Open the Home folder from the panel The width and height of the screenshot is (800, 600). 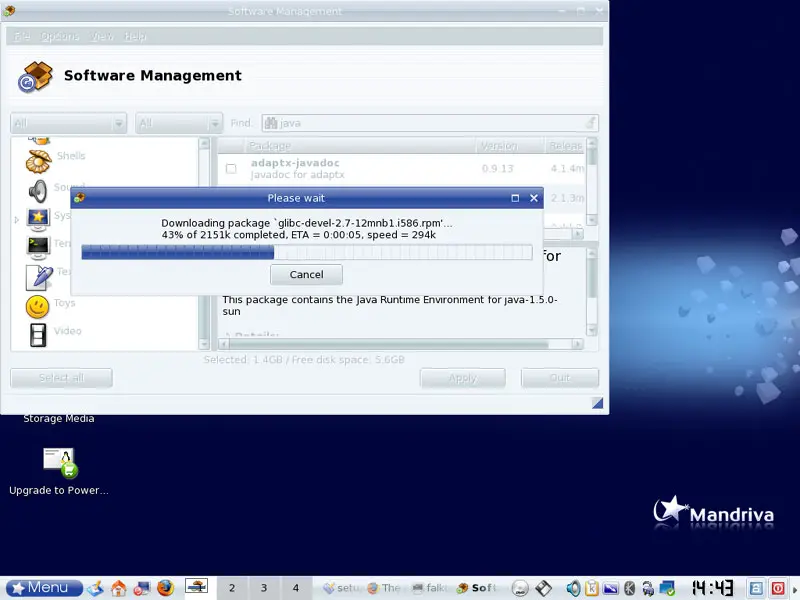tap(119, 588)
